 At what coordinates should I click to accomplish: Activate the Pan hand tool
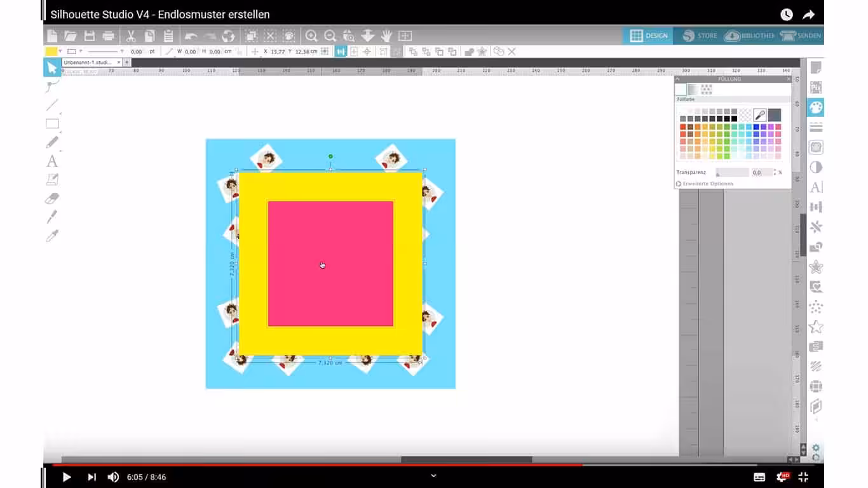click(x=386, y=36)
